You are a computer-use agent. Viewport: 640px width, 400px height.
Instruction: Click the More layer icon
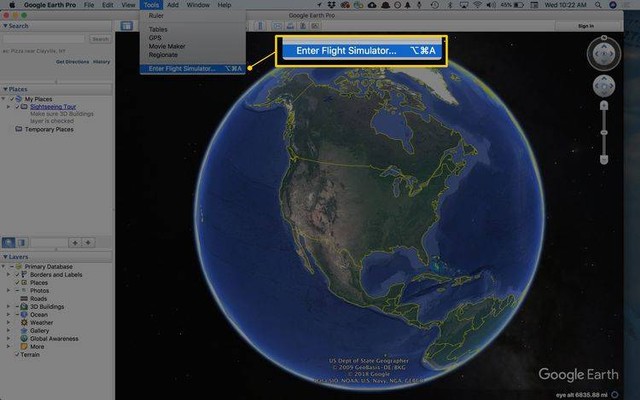pos(24,347)
